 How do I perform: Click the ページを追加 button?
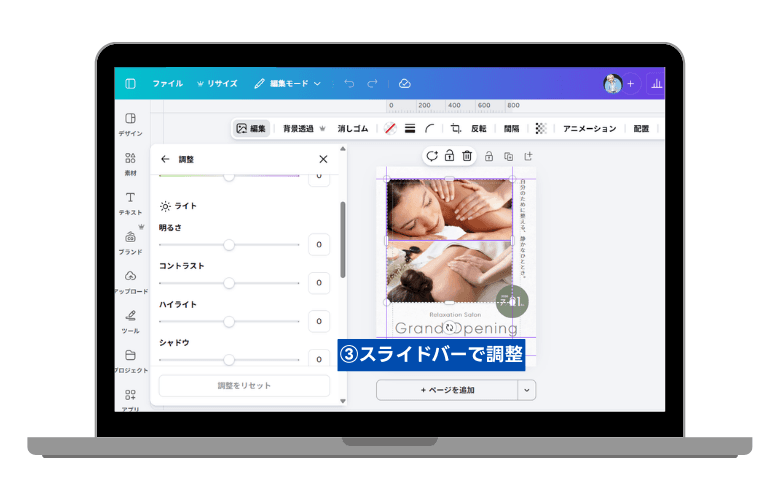coord(447,390)
